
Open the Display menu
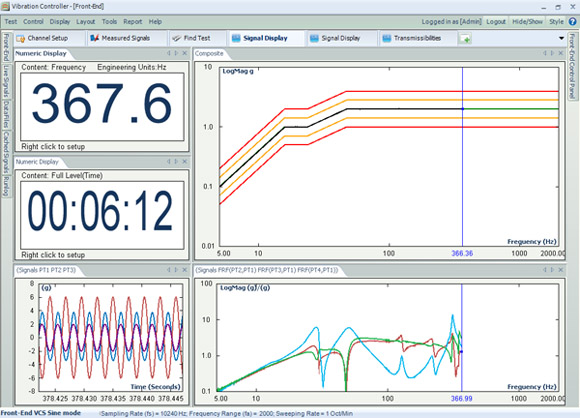[60, 21]
